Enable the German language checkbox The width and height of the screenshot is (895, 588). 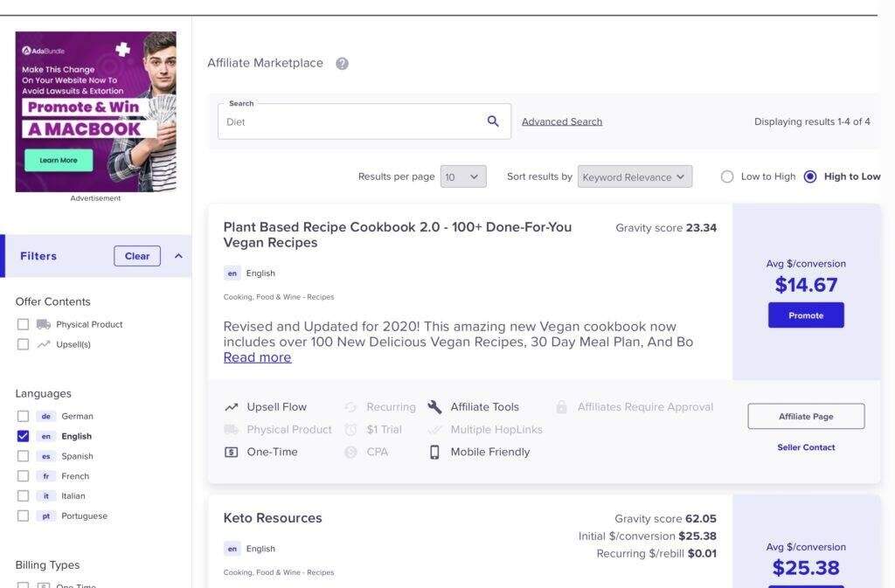coord(23,416)
